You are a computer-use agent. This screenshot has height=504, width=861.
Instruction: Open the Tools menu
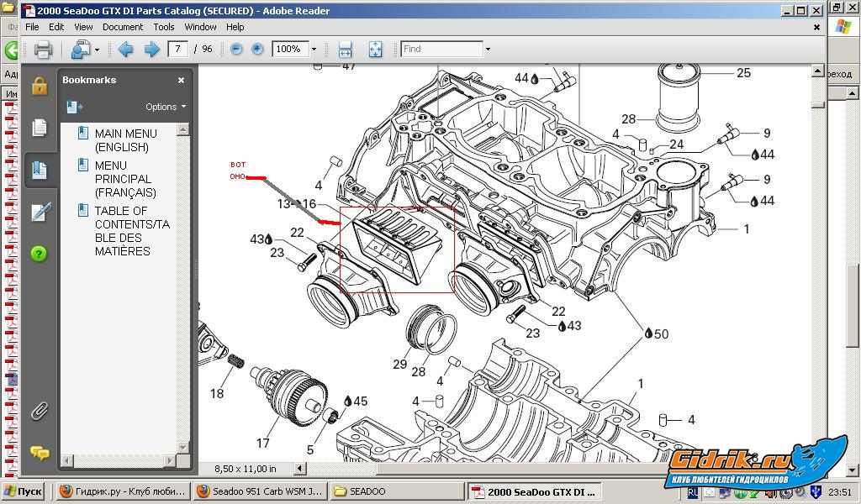click(x=164, y=27)
